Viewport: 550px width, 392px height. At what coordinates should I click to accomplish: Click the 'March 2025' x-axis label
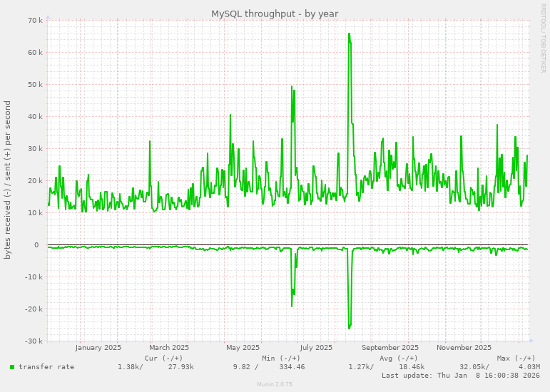point(169,348)
